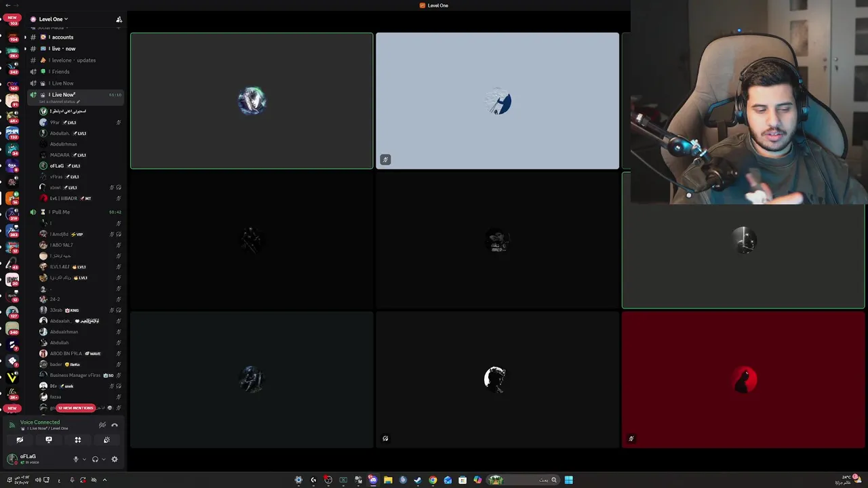The height and width of the screenshot is (488, 868).
Task: Toggle camera on in voice panel
Action: click(20, 440)
